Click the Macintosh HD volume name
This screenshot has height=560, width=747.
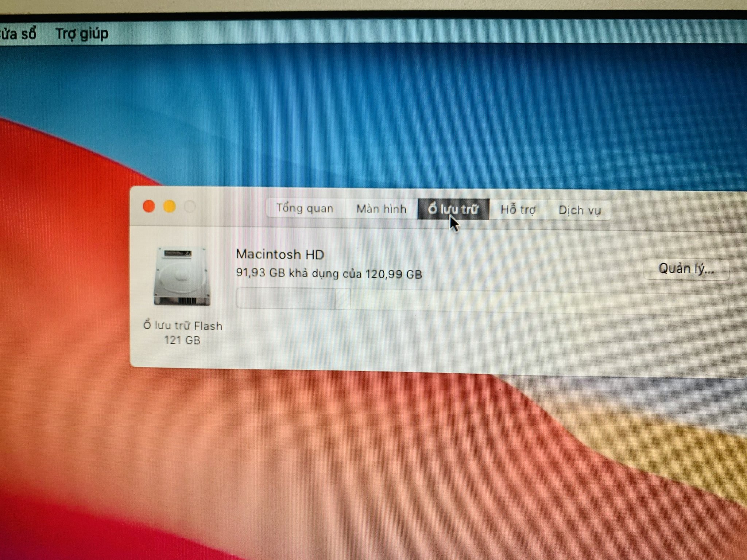(280, 254)
